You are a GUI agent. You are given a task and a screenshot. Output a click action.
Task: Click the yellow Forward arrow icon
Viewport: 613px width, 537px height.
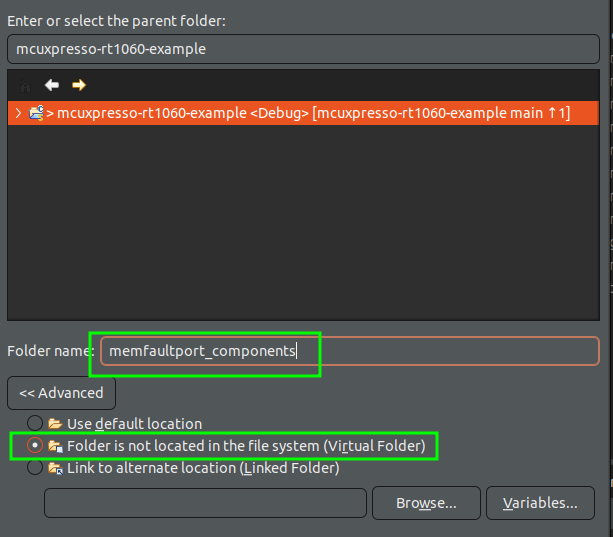[x=78, y=86]
